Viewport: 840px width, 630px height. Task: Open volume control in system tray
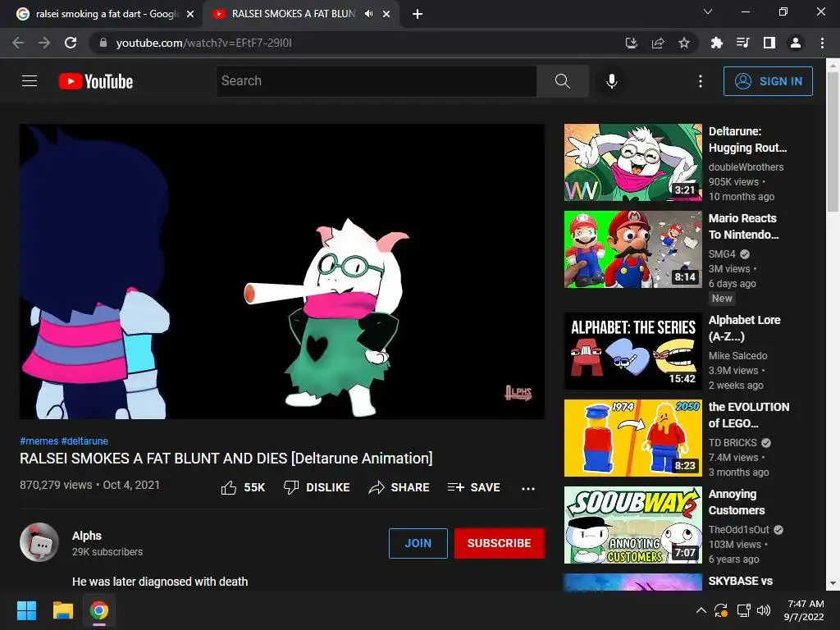tap(764, 610)
